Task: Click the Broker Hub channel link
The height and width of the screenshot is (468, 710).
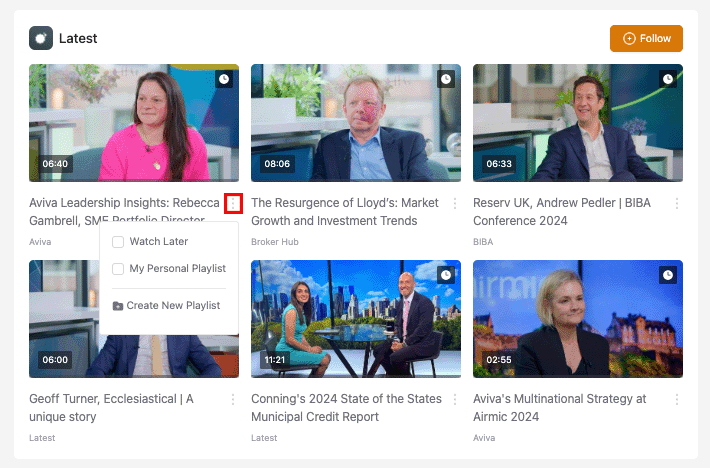Action: (275, 242)
